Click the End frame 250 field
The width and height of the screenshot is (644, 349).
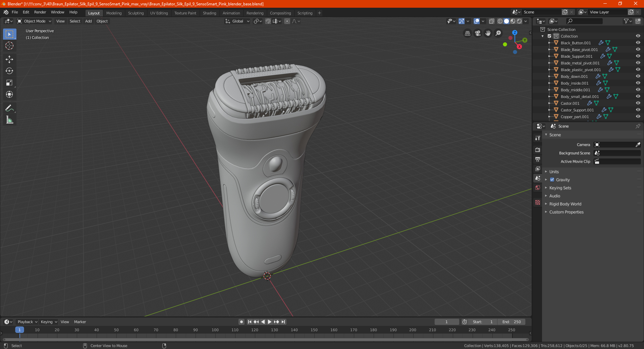(x=511, y=322)
